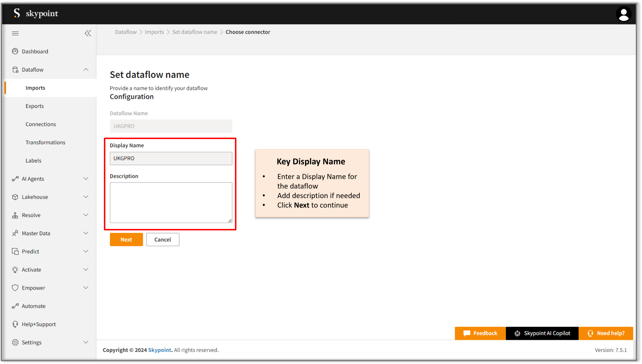Select the Imports menu item
The height and width of the screenshot is (364, 642).
click(x=35, y=88)
